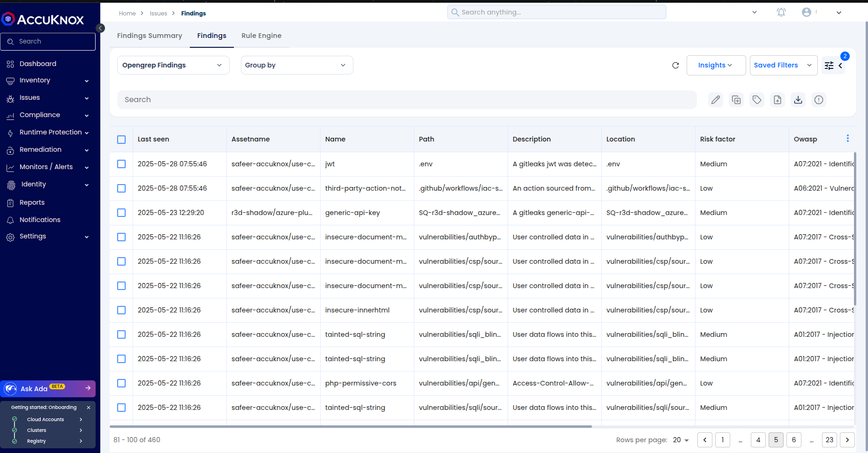Screen dimensions: 868x453
Task: Open Dashboard from the sidebar
Action: click(37, 64)
